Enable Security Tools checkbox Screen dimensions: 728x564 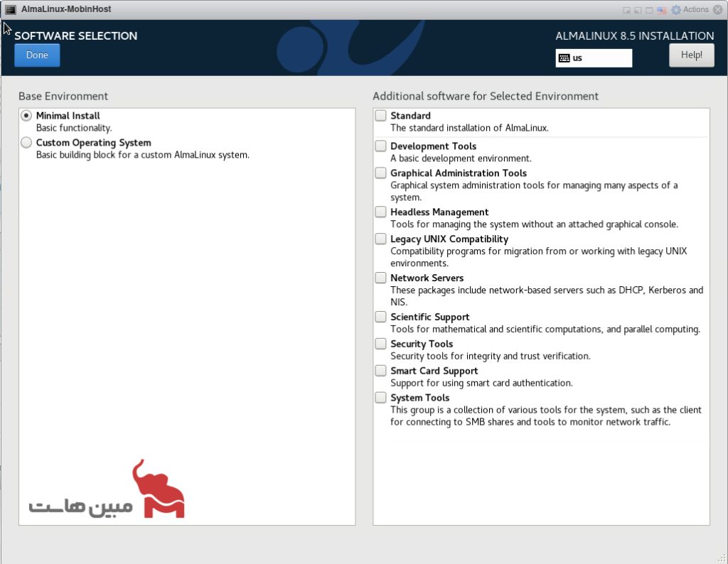[381, 343]
